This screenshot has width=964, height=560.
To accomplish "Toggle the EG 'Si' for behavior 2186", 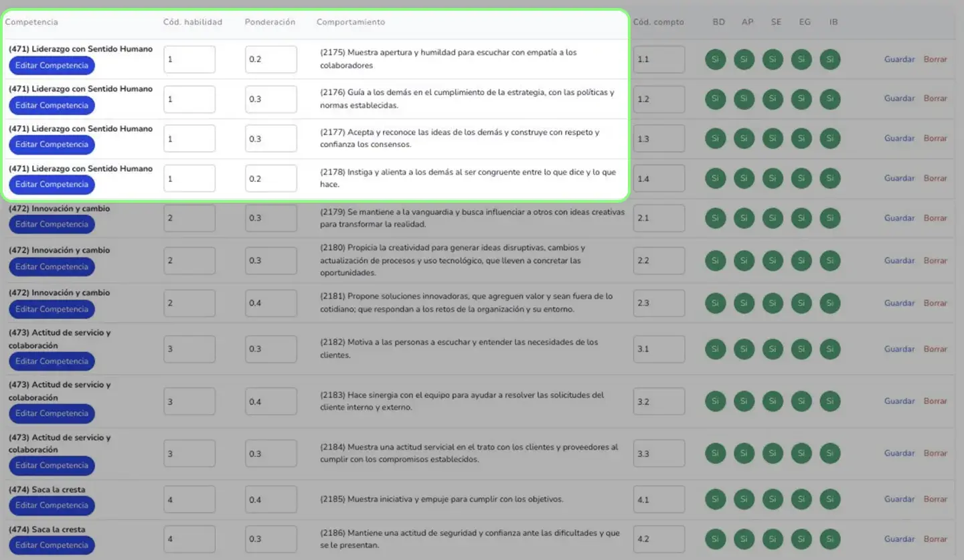I will pyautogui.click(x=801, y=539).
